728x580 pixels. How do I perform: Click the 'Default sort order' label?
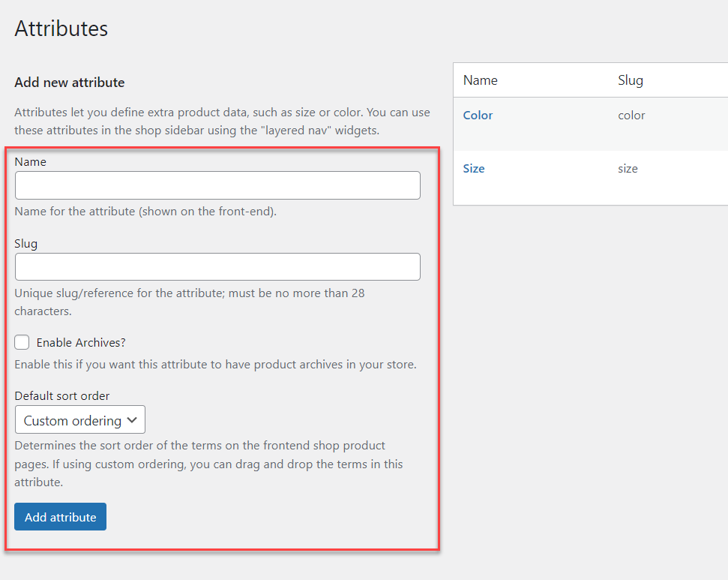pos(62,396)
